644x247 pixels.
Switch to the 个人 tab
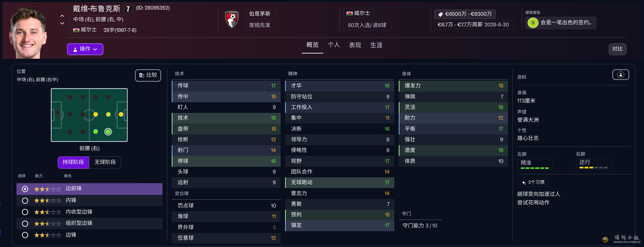(334, 45)
